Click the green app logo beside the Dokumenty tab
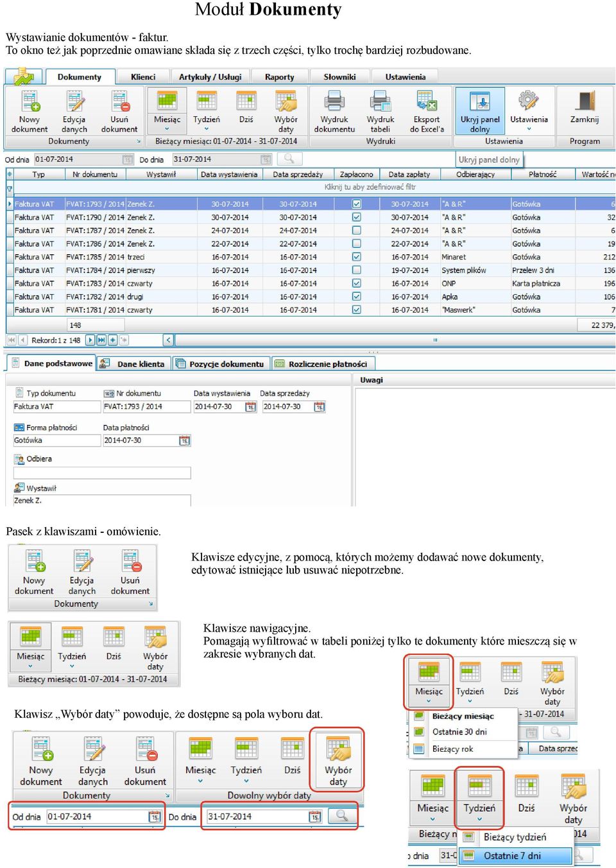The image size is (616, 868). [x=24, y=76]
